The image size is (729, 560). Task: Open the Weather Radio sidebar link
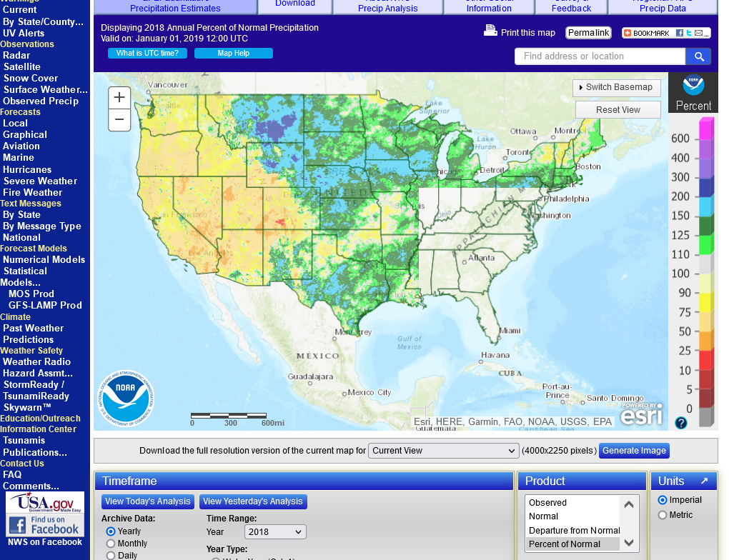[x=36, y=362]
